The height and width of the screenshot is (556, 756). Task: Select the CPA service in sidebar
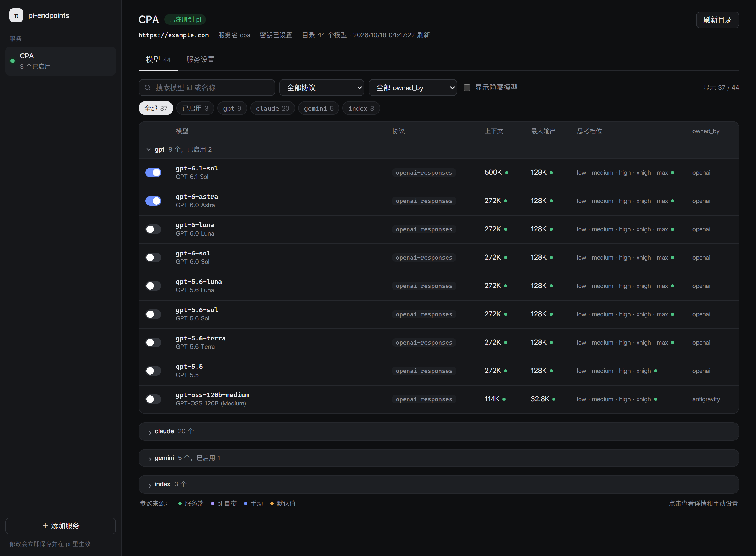point(61,61)
